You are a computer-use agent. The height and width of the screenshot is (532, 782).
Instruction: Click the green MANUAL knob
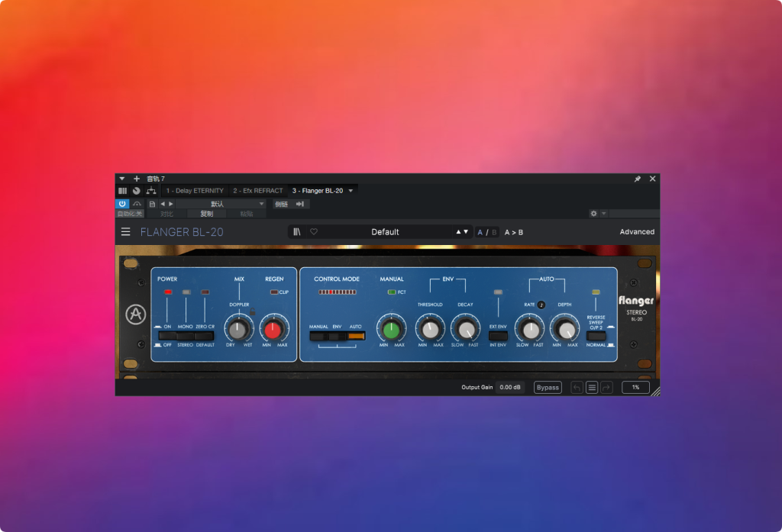click(391, 329)
